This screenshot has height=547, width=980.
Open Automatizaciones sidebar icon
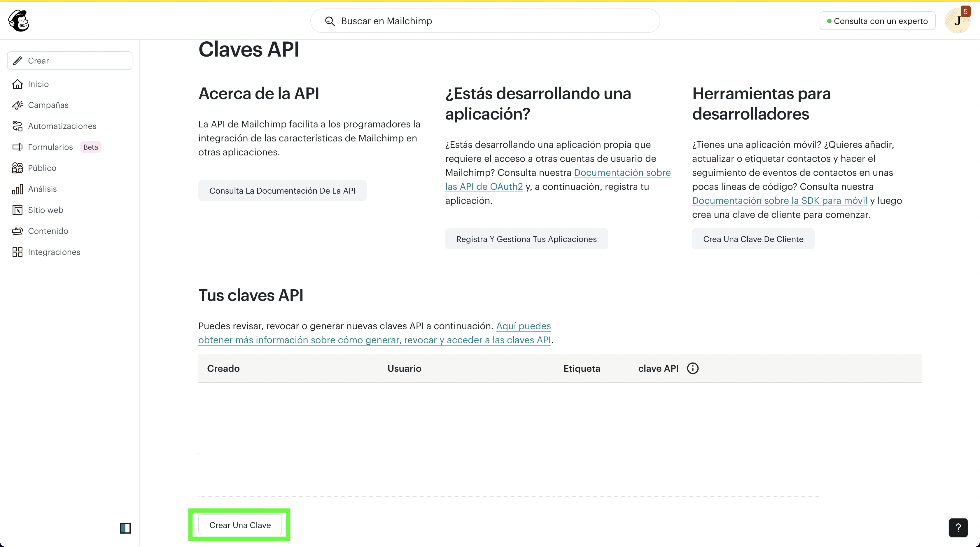(x=17, y=126)
